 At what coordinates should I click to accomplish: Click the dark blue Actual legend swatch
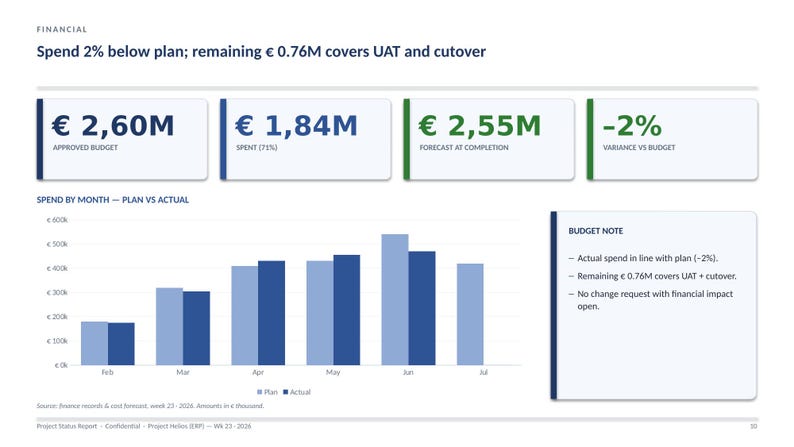click(286, 392)
